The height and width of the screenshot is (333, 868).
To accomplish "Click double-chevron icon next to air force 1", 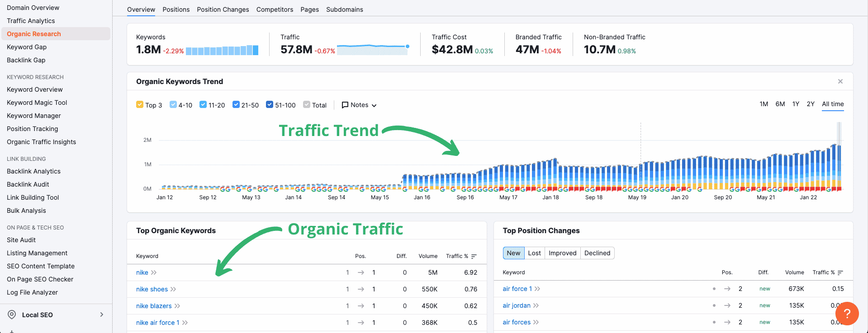I will tap(537, 289).
